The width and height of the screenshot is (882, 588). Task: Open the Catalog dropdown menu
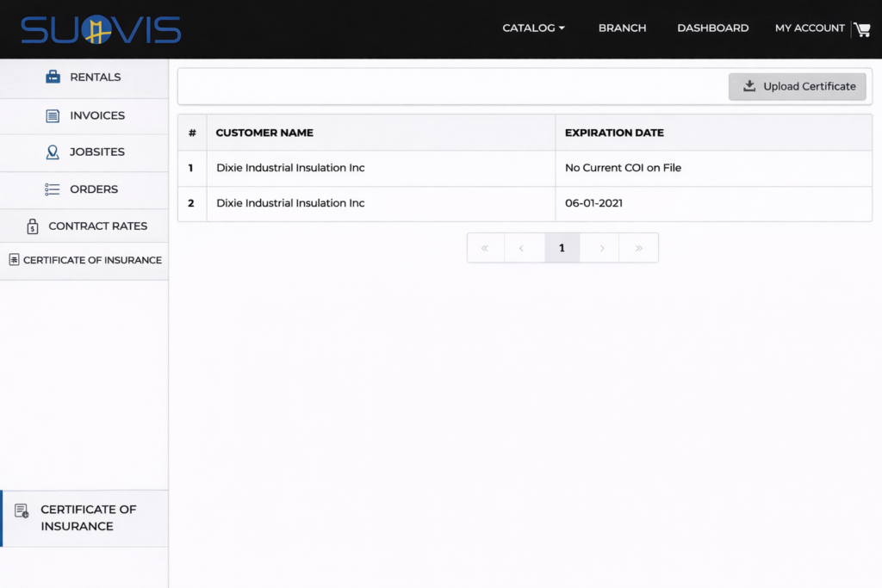pos(528,28)
